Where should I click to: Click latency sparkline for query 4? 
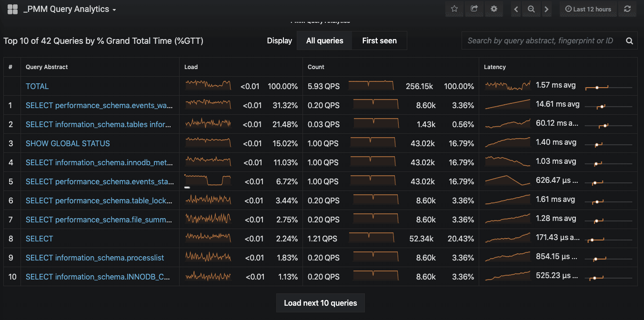pyautogui.click(x=508, y=161)
